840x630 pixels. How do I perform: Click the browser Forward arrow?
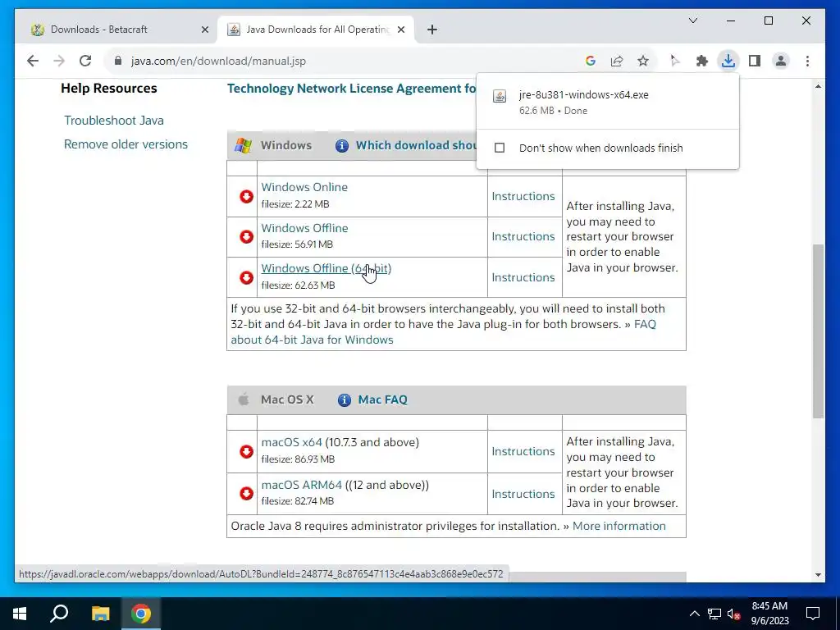[59, 61]
